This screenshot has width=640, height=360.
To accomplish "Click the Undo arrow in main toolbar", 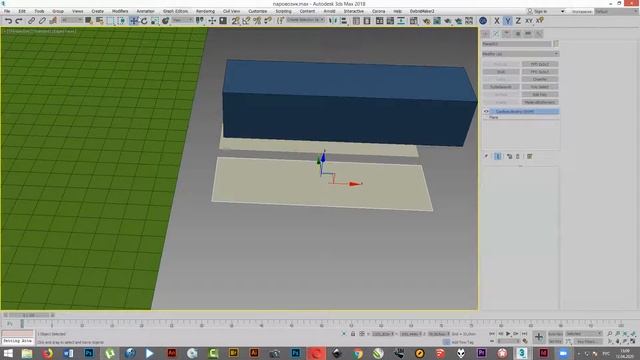I will [8, 20].
